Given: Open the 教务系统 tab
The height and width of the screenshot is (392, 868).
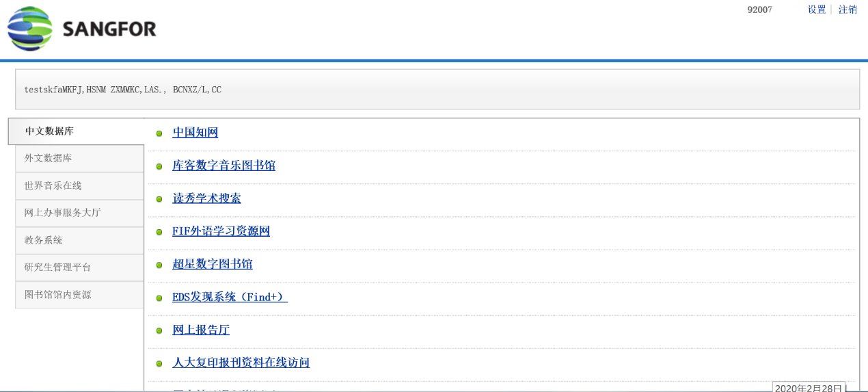Looking at the screenshot, I should pos(79,240).
